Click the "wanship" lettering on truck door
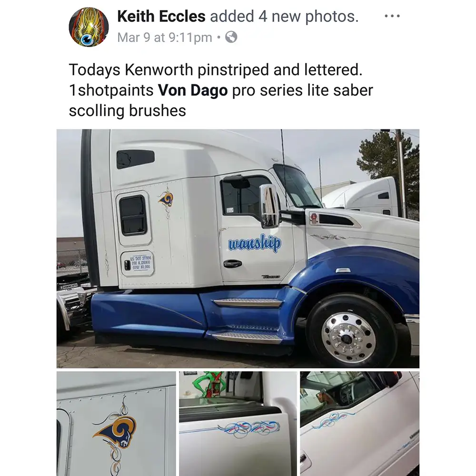476x476 pixels. pos(255,244)
